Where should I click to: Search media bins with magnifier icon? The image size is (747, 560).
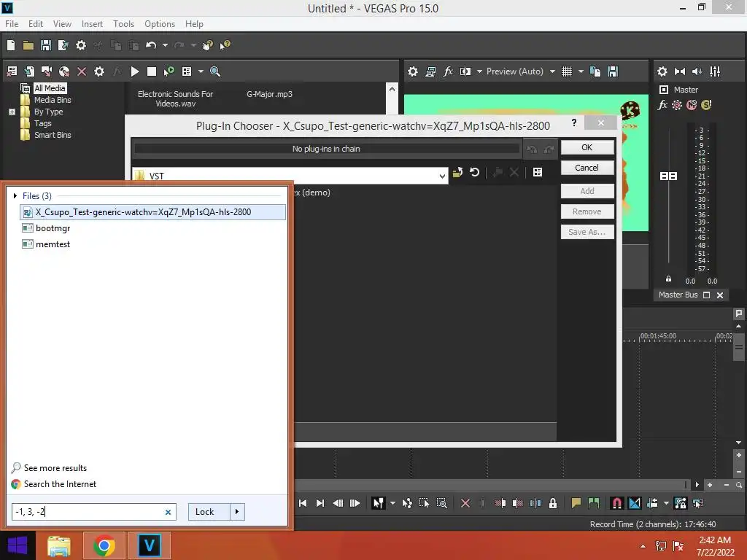215,71
